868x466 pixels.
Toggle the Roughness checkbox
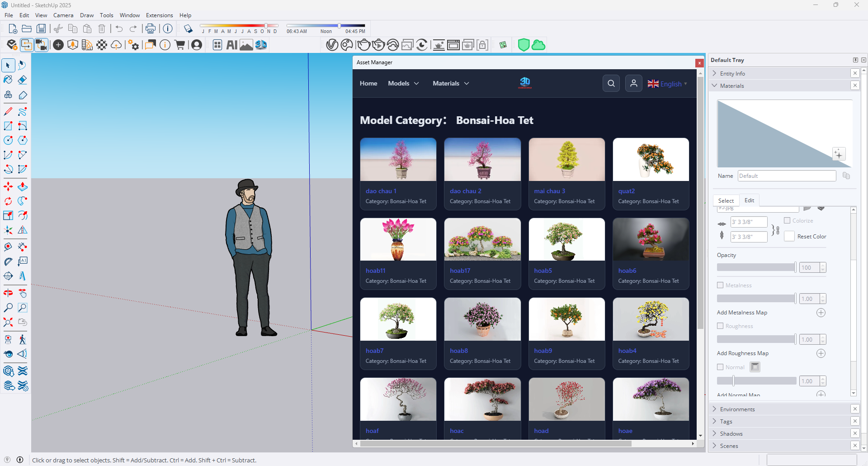pyautogui.click(x=720, y=326)
